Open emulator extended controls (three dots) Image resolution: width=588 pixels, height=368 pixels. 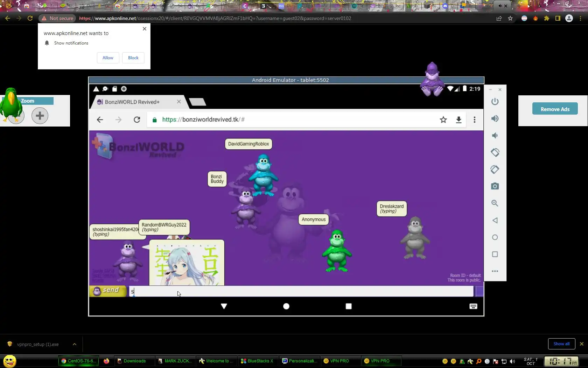click(x=495, y=271)
